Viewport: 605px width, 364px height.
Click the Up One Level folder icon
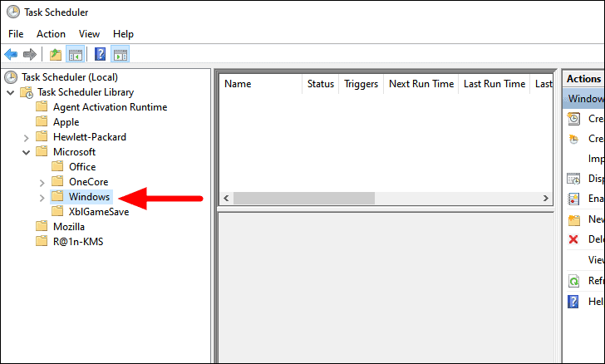tap(56, 54)
